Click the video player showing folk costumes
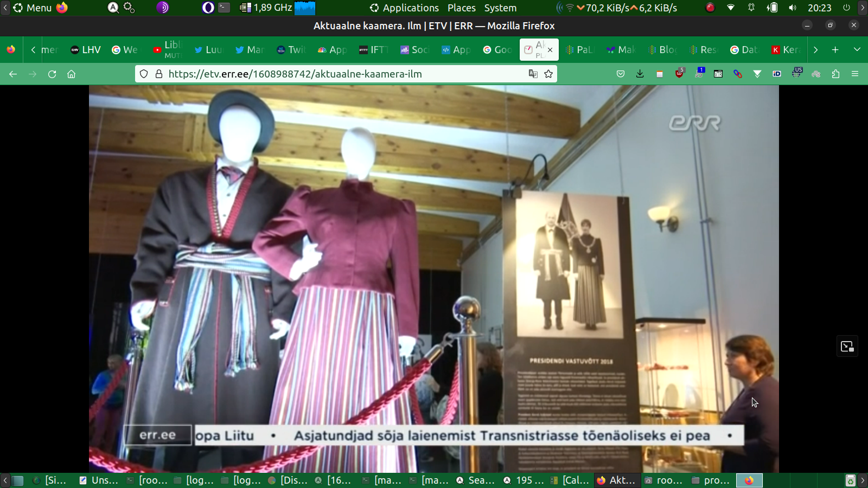The width and height of the screenshot is (868, 488). pyautogui.click(x=434, y=279)
